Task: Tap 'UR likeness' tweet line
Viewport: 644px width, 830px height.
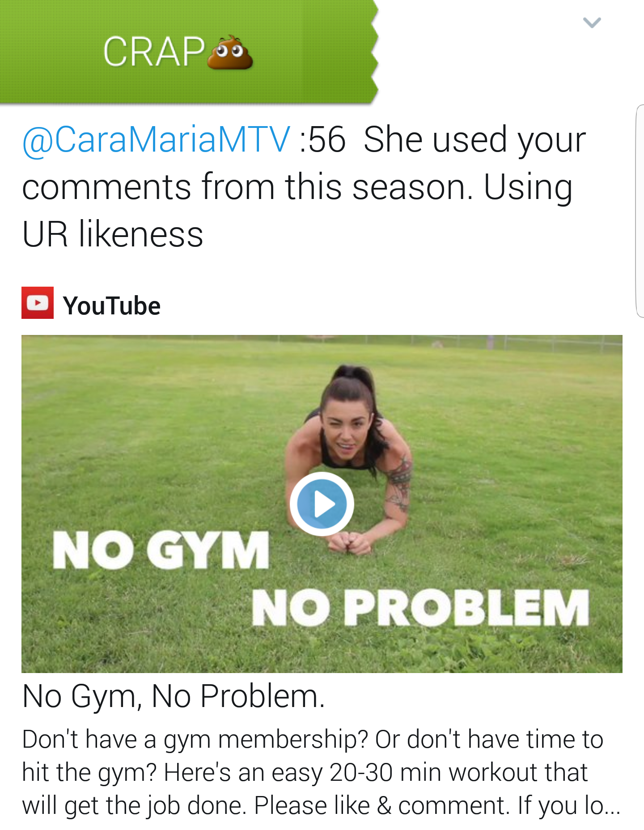Action: 113,234
